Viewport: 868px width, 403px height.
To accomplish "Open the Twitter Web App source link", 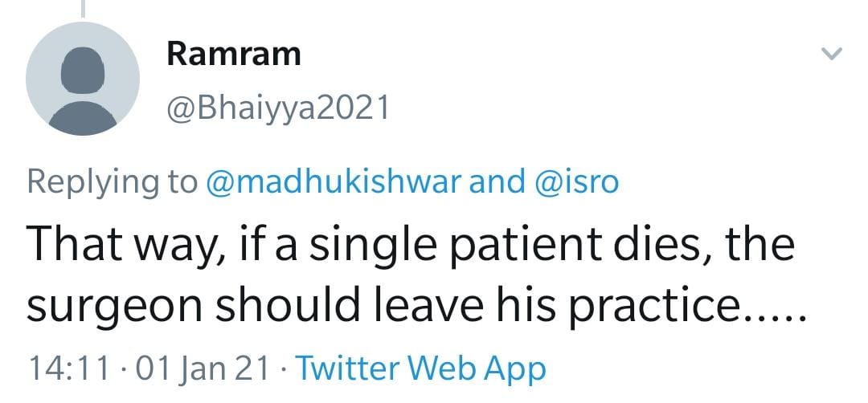I will point(421,370).
